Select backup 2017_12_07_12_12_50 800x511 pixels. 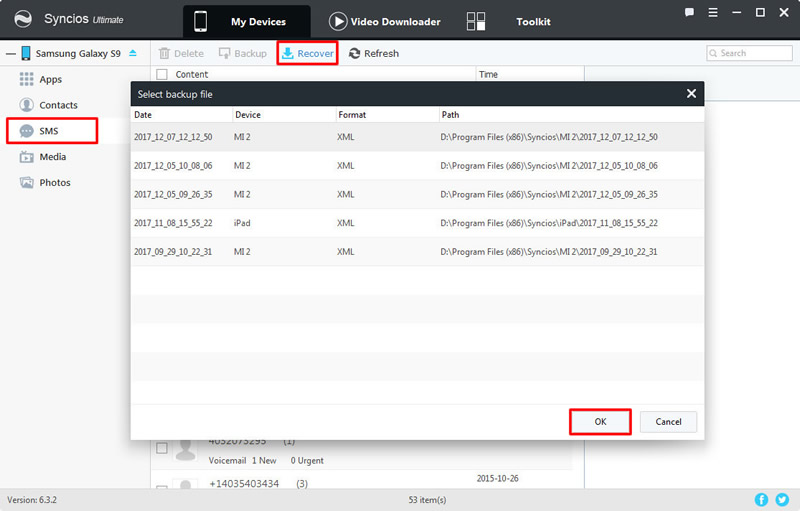[x=417, y=137]
